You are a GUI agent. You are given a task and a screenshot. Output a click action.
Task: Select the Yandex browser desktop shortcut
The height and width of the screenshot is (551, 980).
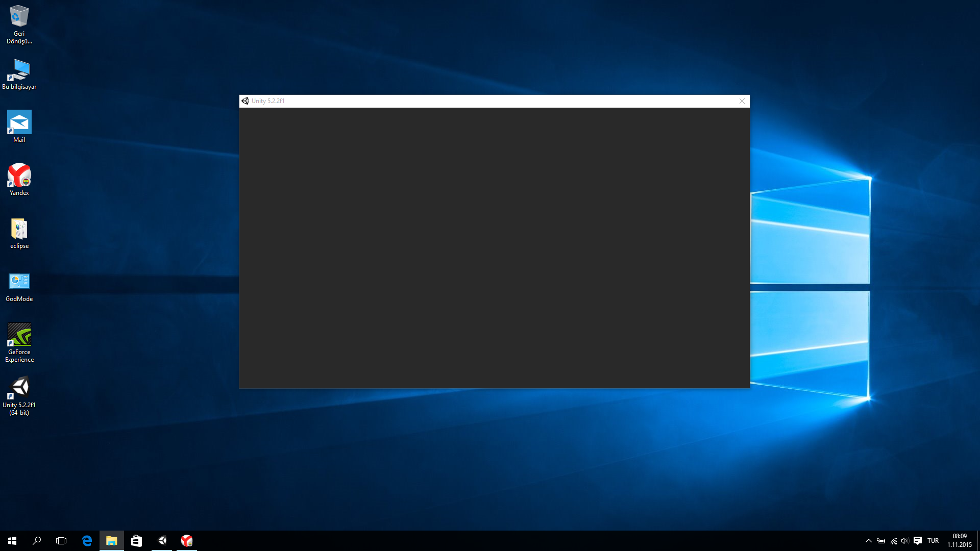(x=19, y=180)
